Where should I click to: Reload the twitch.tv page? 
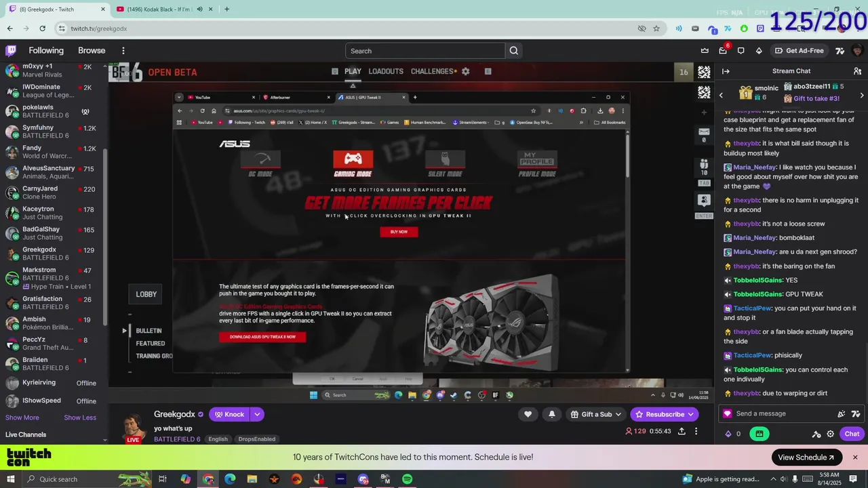pos(42,28)
